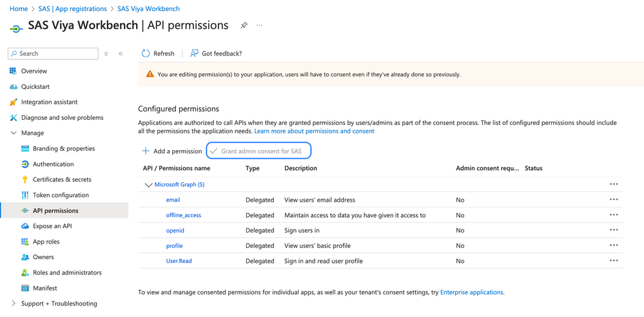
Task: Open the ellipsis menu next to the page title
Action: 260,26
